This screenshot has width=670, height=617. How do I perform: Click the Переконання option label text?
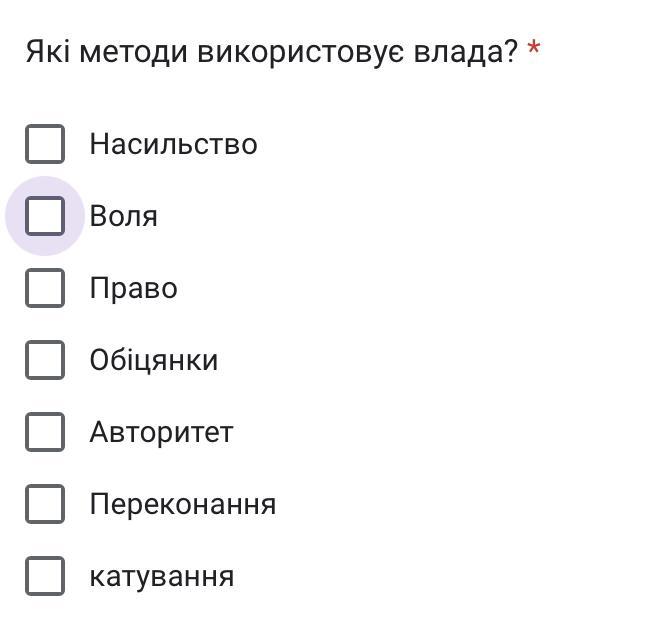click(x=183, y=505)
